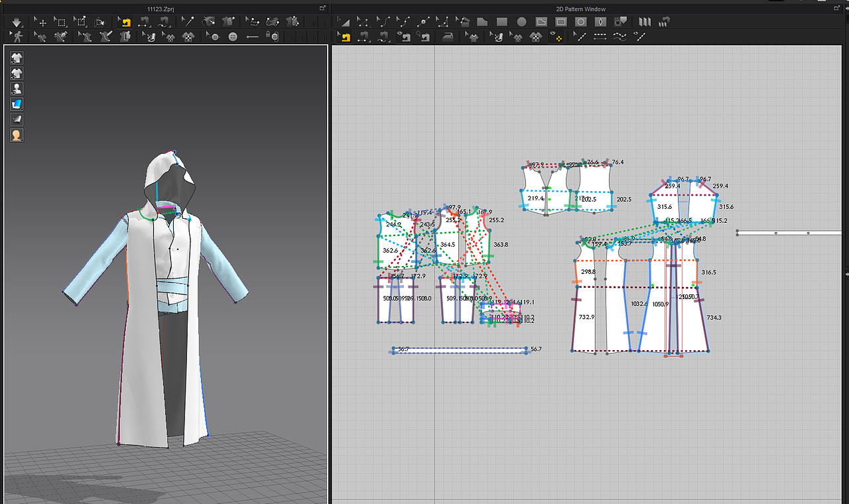This screenshot has width=849, height=504.
Task: Select the Steam iron tool
Action: coord(448,37)
